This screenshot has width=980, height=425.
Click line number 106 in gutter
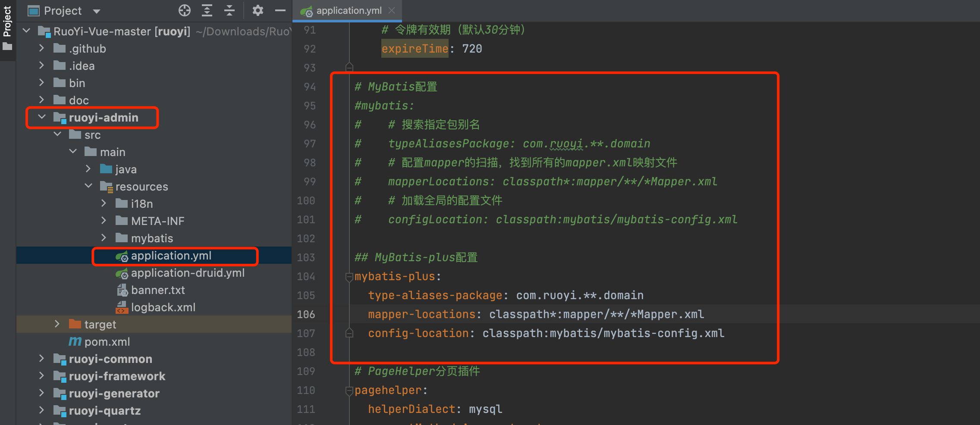click(306, 314)
